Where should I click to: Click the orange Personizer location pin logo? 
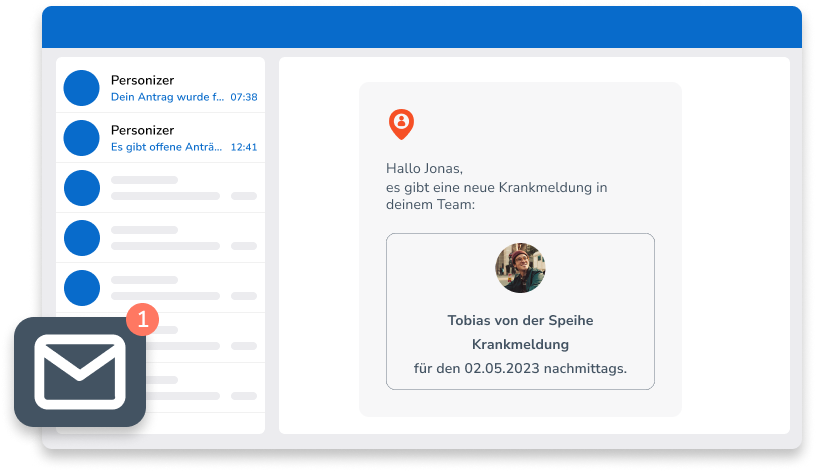point(401,124)
